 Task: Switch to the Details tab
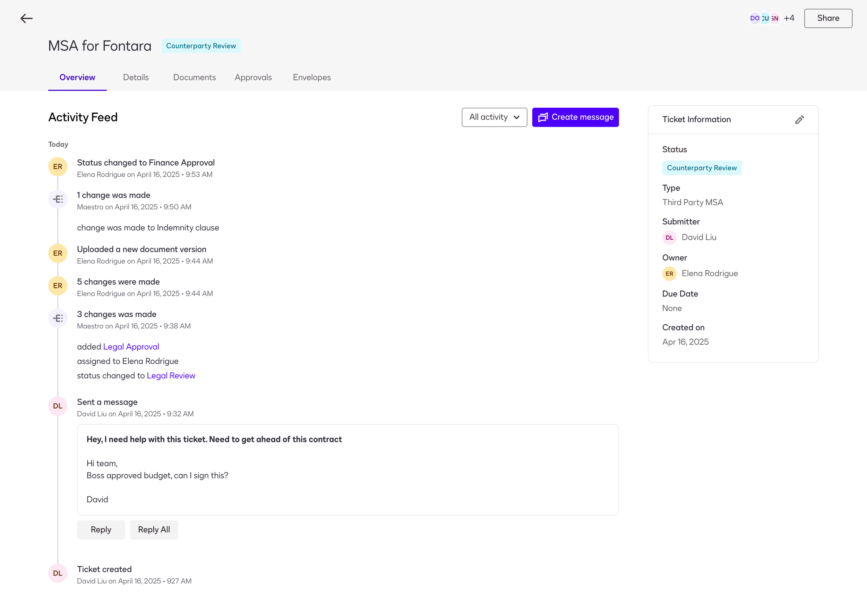(136, 77)
